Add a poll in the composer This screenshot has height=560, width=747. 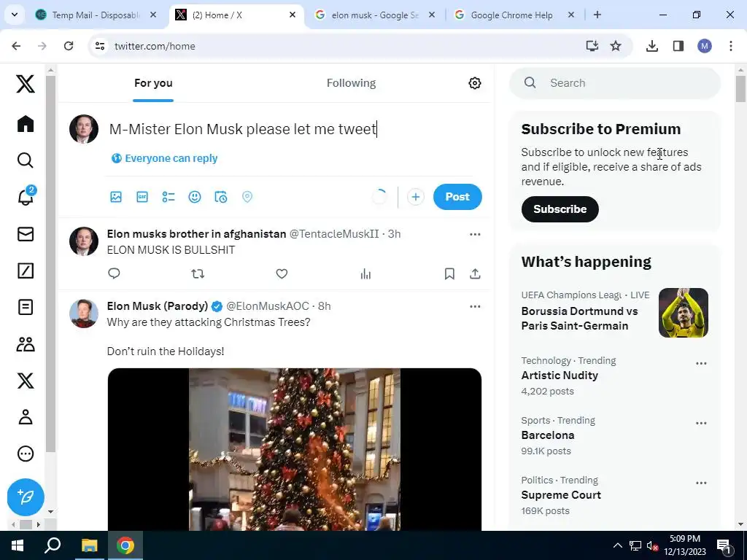[x=169, y=197]
